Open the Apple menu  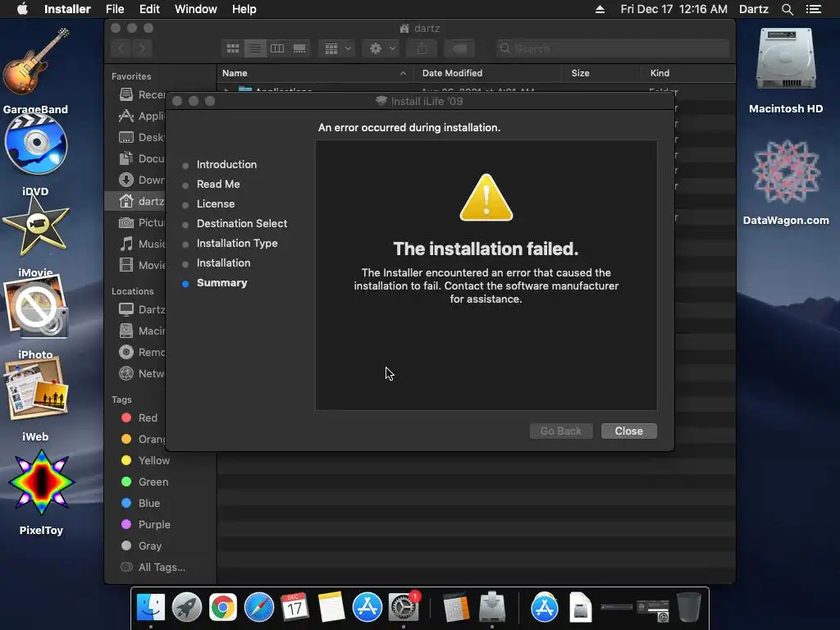(x=22, y=9)
